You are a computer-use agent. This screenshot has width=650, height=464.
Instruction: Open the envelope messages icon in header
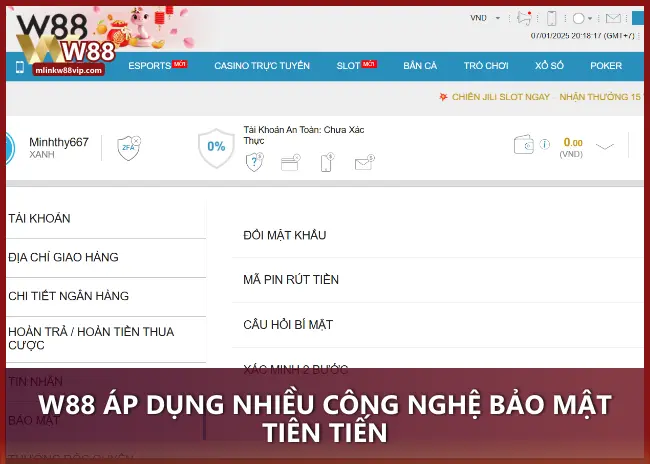pos(613,18)
